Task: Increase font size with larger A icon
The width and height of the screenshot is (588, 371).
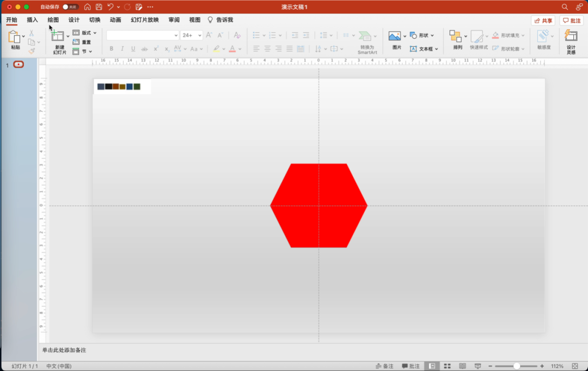Action: tap(209, 35)
